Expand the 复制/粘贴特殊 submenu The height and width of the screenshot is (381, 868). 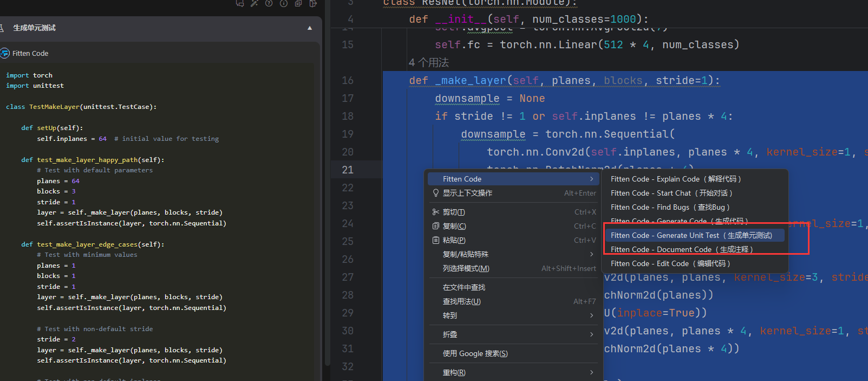pyautogui.click(x=591, y=254)
